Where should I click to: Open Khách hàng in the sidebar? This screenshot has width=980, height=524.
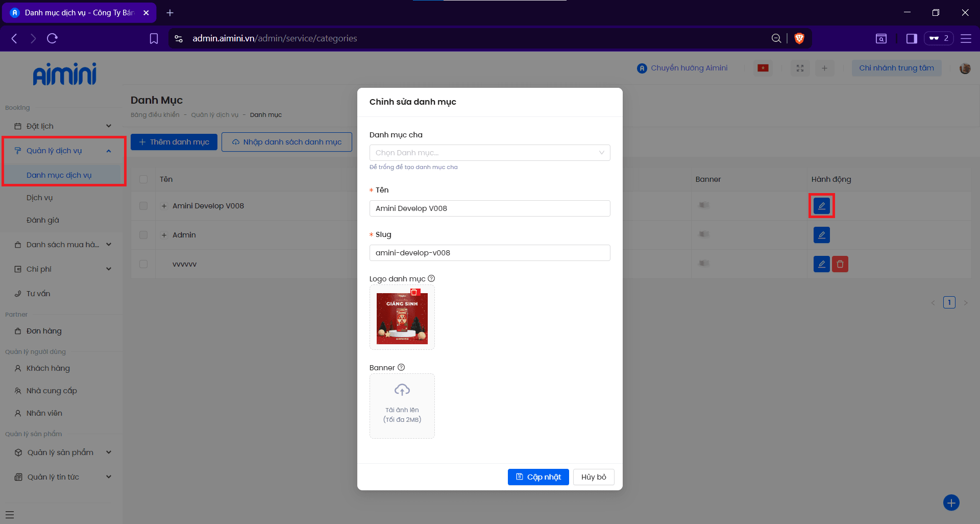48,368
